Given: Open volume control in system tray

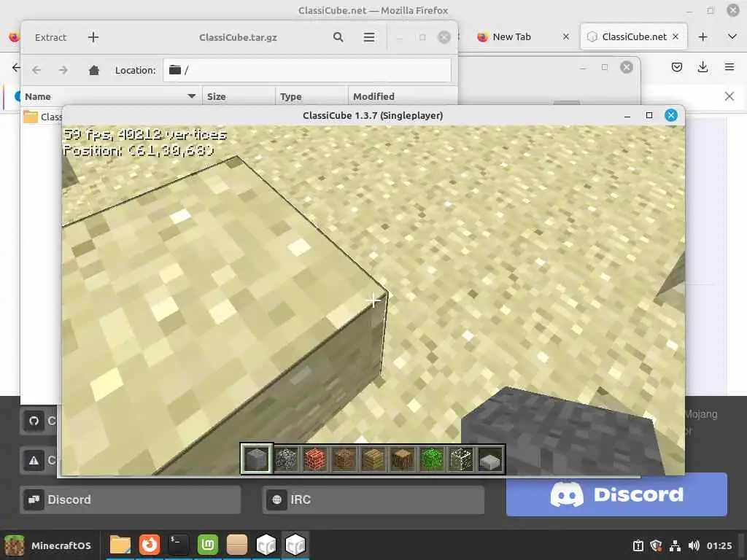Looking at the screenshot, I should [694, 545].
